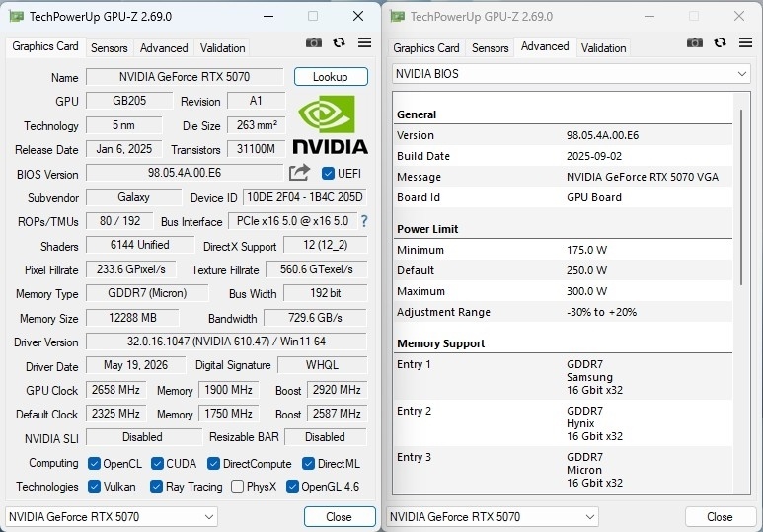Click Adjustment Range -30% to +20% row
Viewport: 763px width, 532px height.
[563, 312]
